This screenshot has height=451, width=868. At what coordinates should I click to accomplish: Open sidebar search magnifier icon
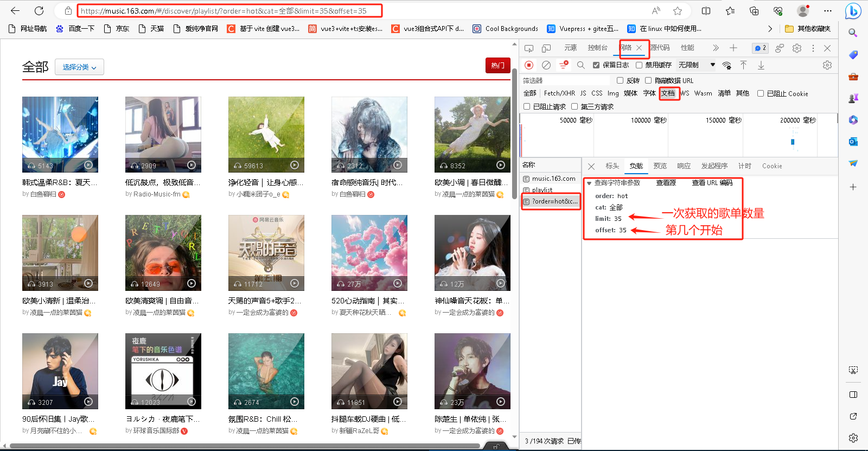coord(853,33)
